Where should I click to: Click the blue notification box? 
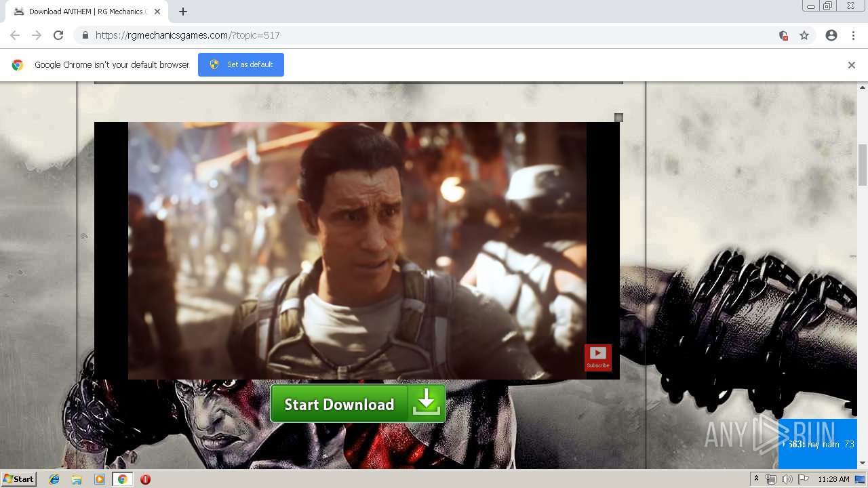(x=817, y=443)
